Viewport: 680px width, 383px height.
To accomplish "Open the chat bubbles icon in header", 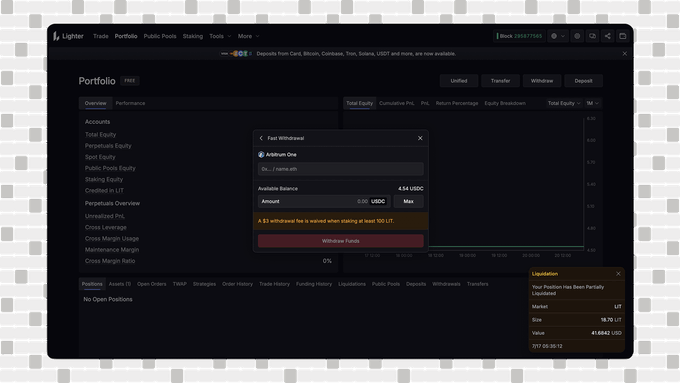I will (592, 36).
